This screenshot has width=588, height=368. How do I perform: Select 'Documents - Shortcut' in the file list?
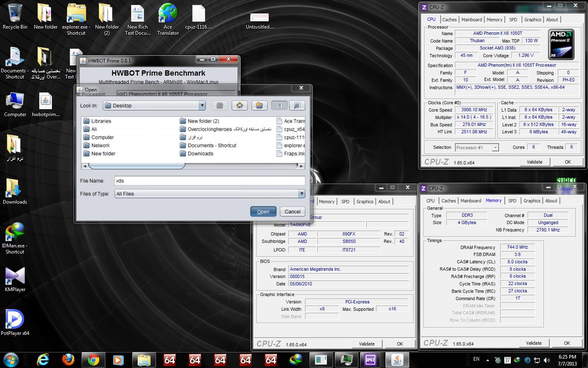[208, 146]
